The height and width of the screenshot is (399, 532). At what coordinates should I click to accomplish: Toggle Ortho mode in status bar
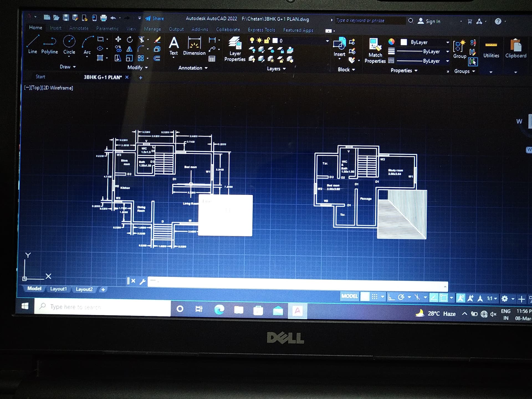click(x=391, y=297)
